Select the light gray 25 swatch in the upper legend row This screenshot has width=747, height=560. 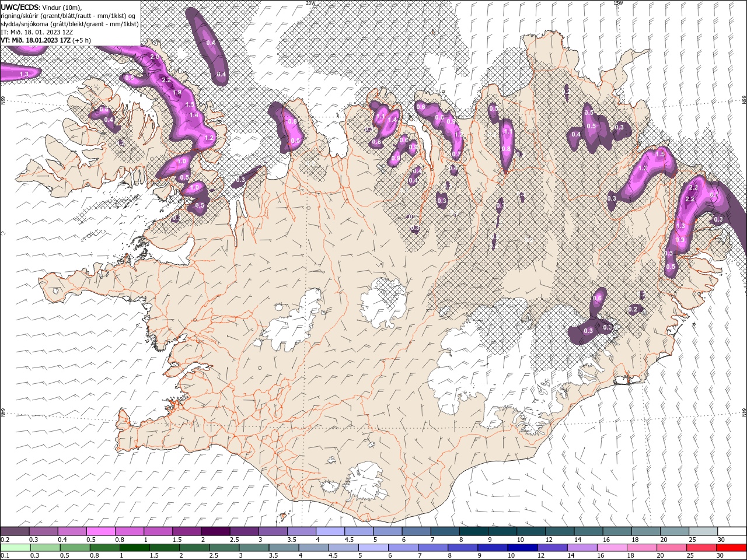tap(703, 531)
